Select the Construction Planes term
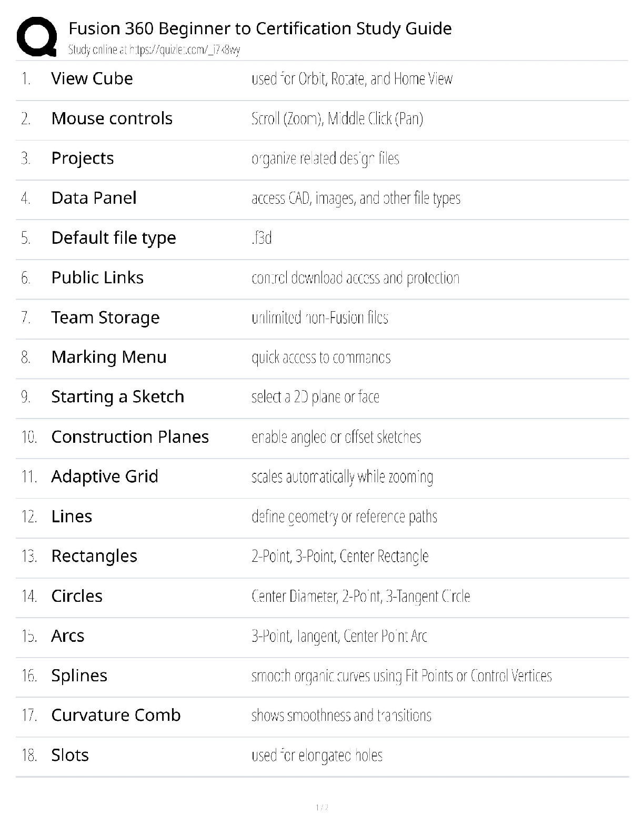This screenshot has height=834, width=644. 130,437
